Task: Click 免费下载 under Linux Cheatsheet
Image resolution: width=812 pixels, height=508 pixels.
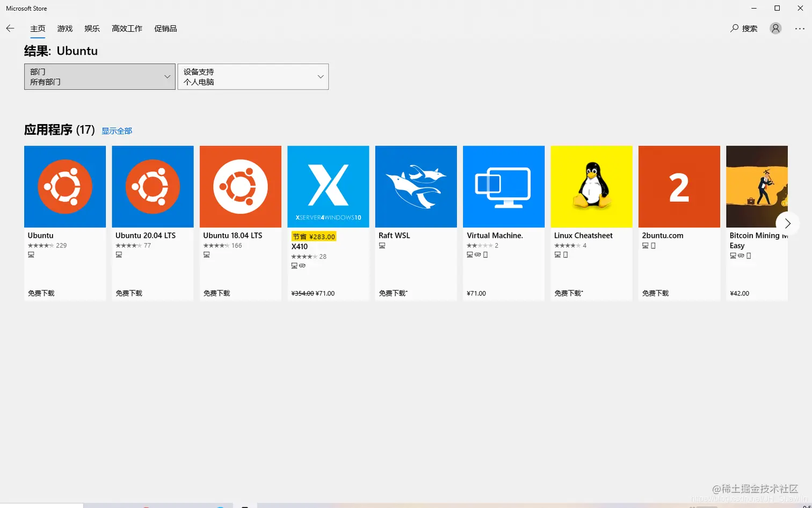Action: click(x=569, y=293)
